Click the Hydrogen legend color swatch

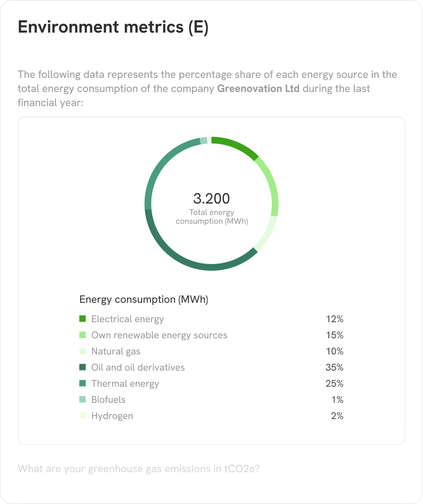[x=83, y=415]
